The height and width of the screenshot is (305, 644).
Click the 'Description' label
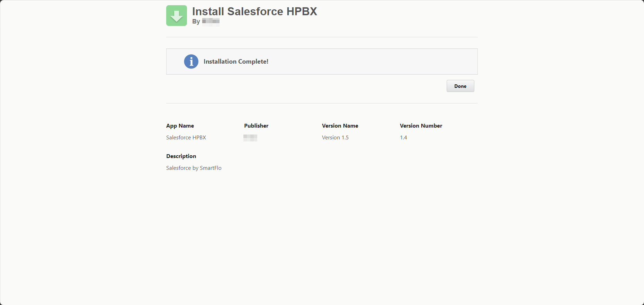(x=181, y=156)
